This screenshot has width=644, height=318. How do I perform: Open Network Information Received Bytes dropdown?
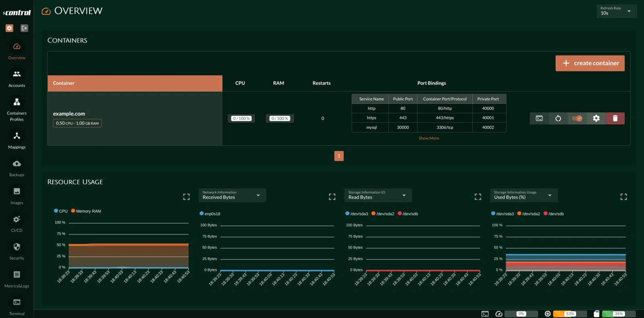[232, 195]
